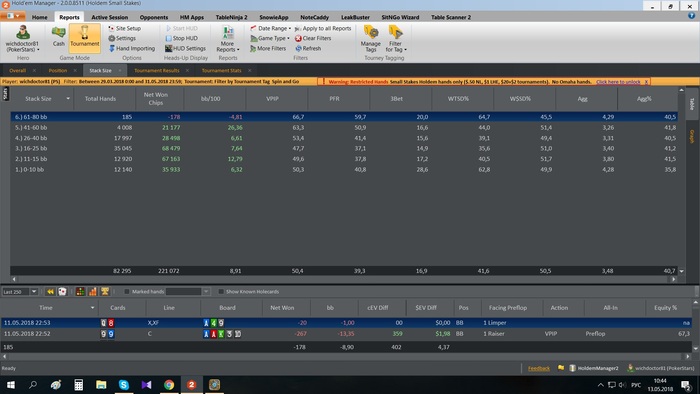Open the LeakBuster tab

[355, 17]
